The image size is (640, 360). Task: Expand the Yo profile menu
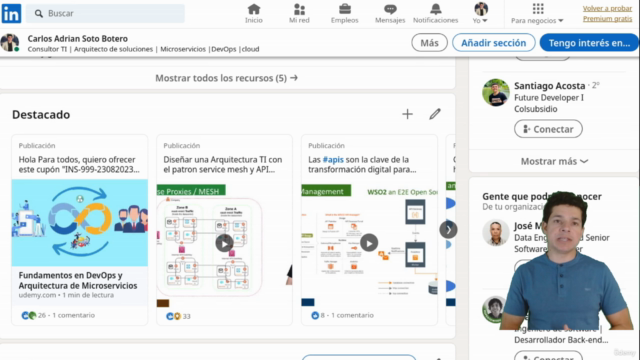click(x=480, y=13)
